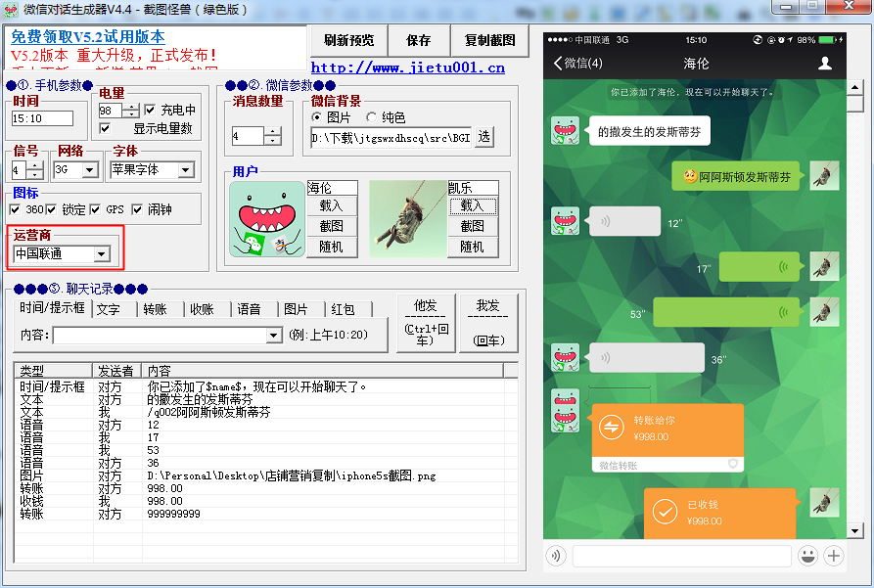This screenshot has width=874, height=588.
Task: Click the 海伦 user monster avatar image
Action: pos(267,219)
